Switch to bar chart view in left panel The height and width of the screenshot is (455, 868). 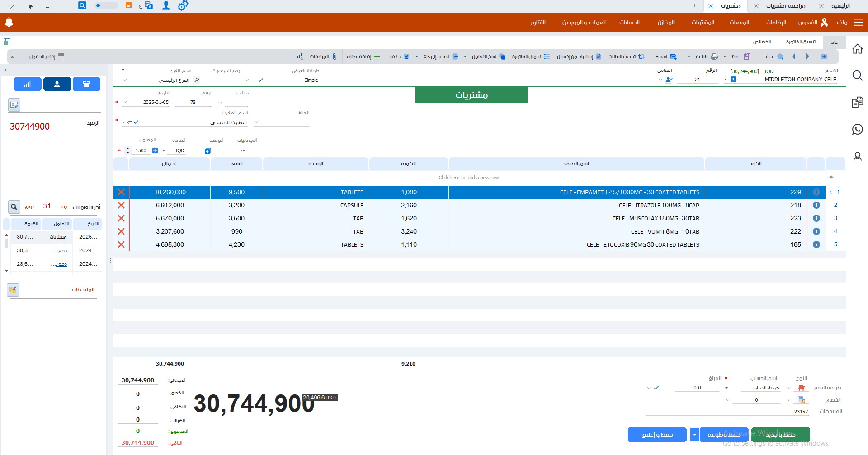[27, 84]
